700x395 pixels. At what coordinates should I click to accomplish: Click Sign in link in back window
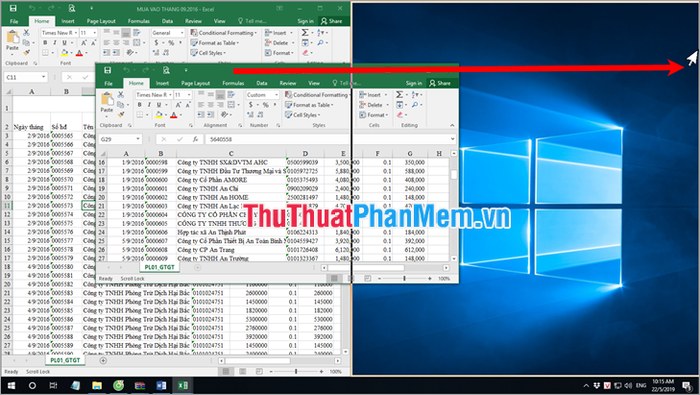click(305, 21)
